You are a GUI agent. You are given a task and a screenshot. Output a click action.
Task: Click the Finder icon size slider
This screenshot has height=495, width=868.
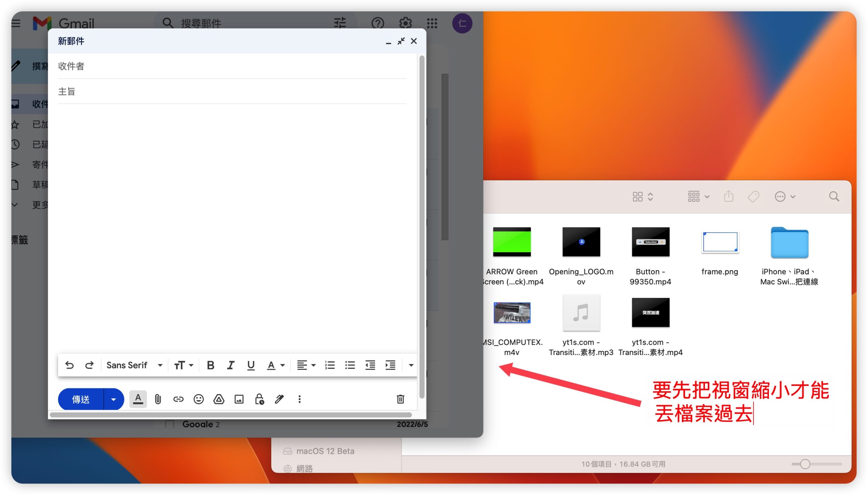point(816,464)
